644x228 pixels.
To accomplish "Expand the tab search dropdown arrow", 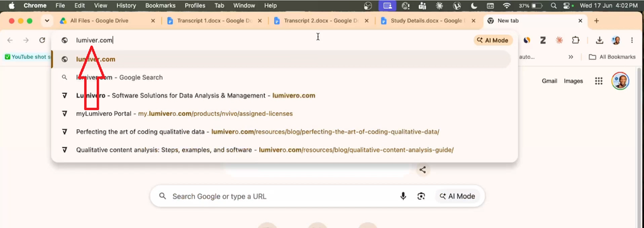I will (47, 21).
